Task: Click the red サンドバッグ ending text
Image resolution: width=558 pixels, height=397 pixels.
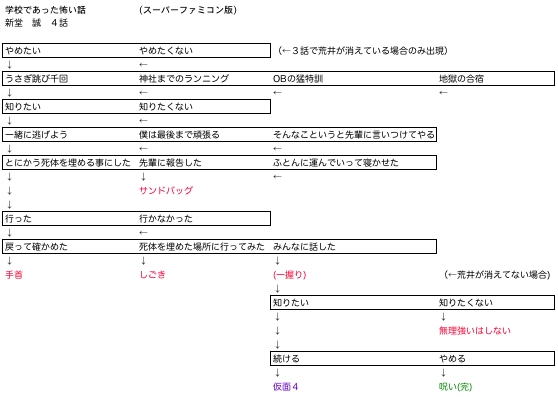Action: click(166, 191)
